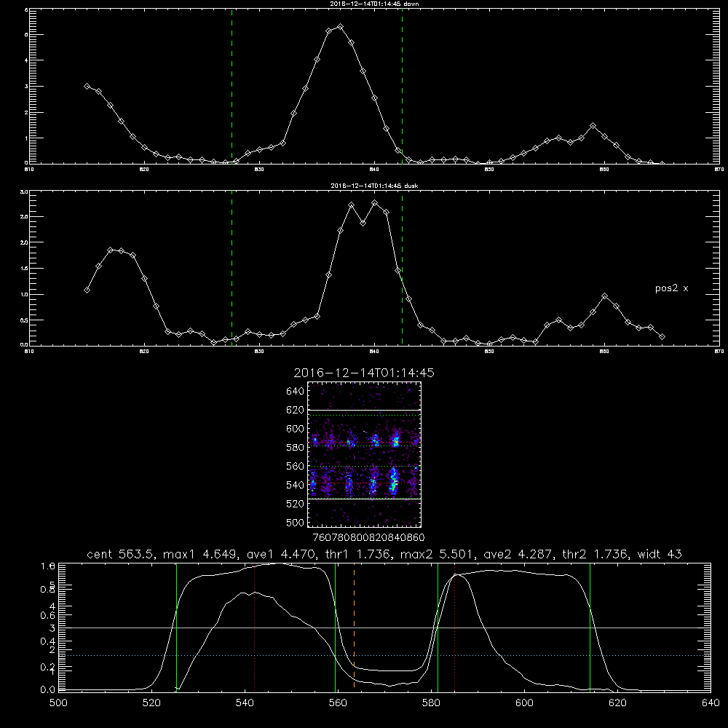Select the "cent 563.5, max1 4.649…" statistics line
This screenshot has width=728, height=728.
[384, 554]
